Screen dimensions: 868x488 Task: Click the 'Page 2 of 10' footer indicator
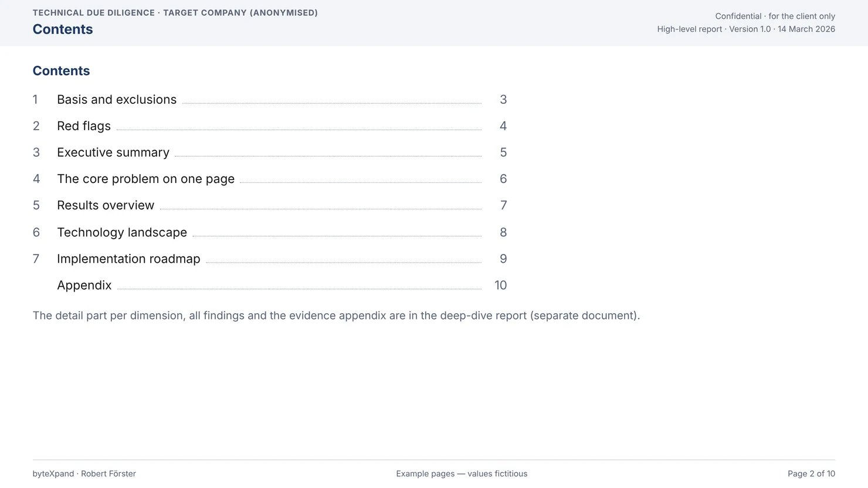click(x=811, y=474)
